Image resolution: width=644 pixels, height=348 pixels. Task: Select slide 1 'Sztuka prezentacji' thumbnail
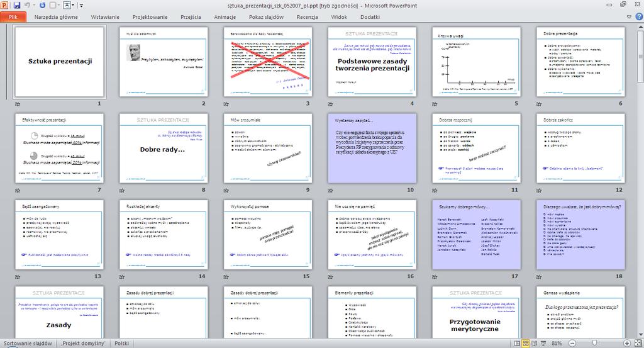pos(60,62)
